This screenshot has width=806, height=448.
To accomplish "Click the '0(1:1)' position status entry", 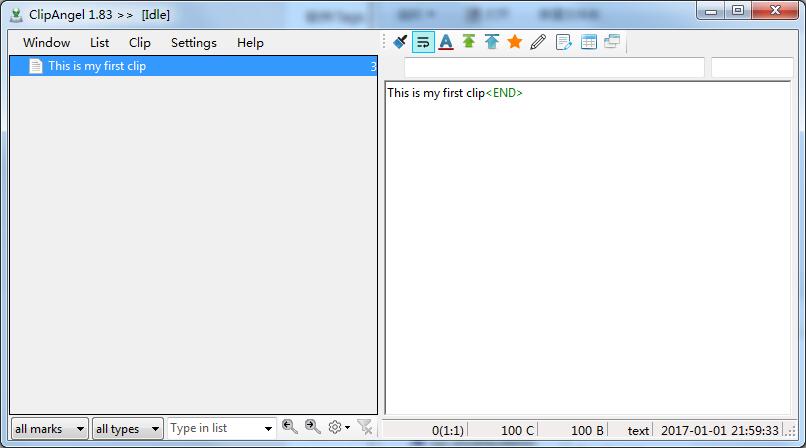I will 448,431.
